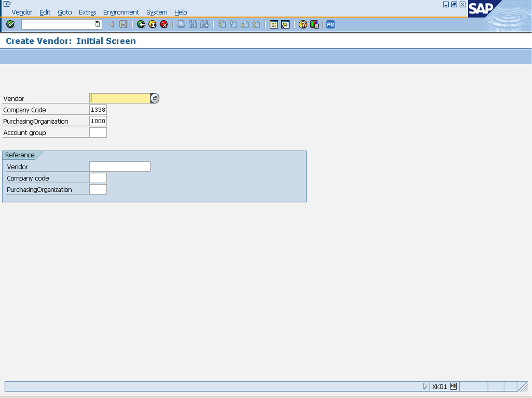
Task: Click the Reference Vendor input field
Action: [x=120, y=167]
